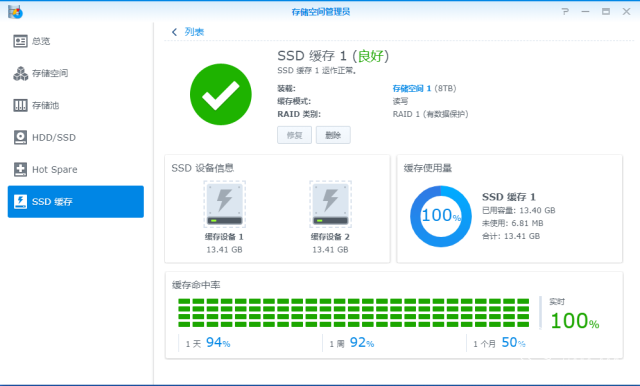Click the 100% cache usage donut chart

441,216
